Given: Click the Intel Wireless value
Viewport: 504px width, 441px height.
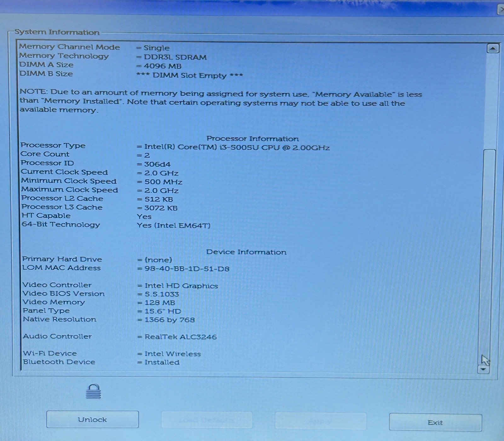Looking at the screenshot, I should [x=173, y=354].
